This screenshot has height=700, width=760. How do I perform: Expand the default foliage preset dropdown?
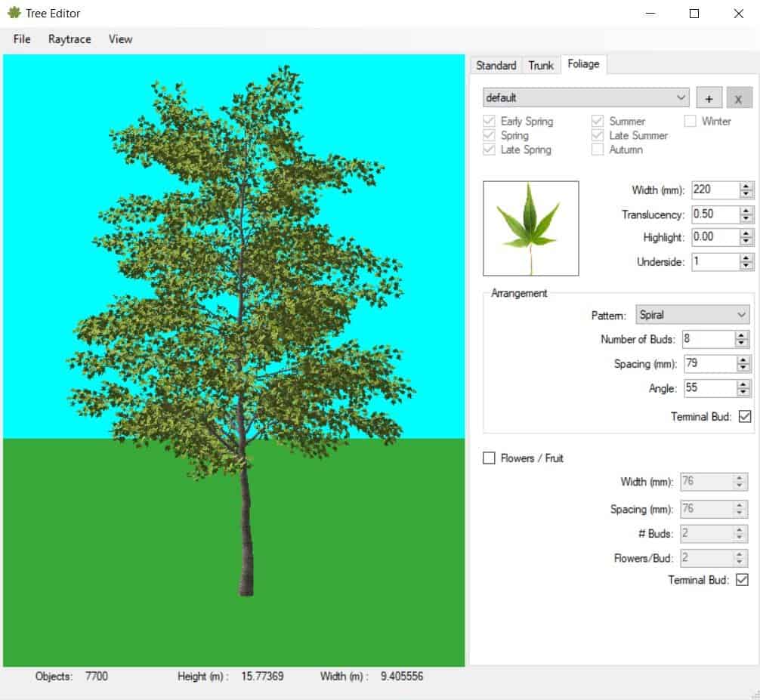[x=585, y=98]
